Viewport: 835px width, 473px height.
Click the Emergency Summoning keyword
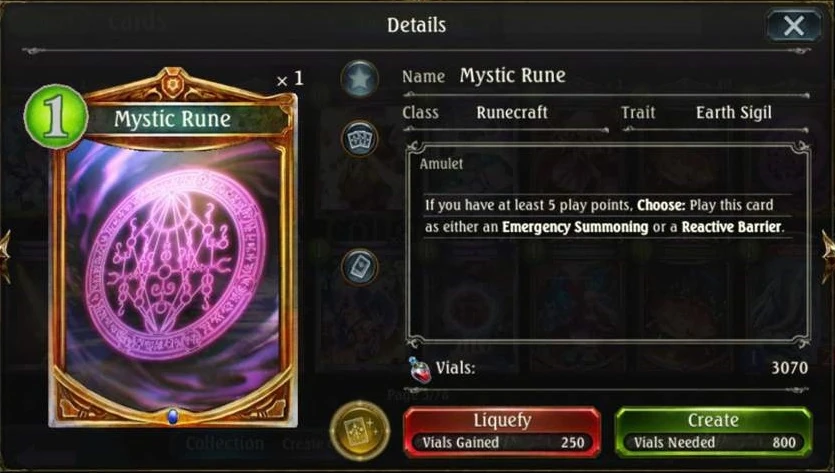click(x=575, y=227)
